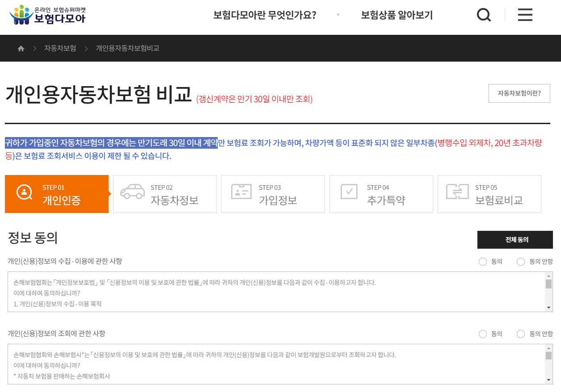This screenshot has width=561, height=392.
Task: Open the 보험상품 알아보기 menu
Action: click(396, 15)
